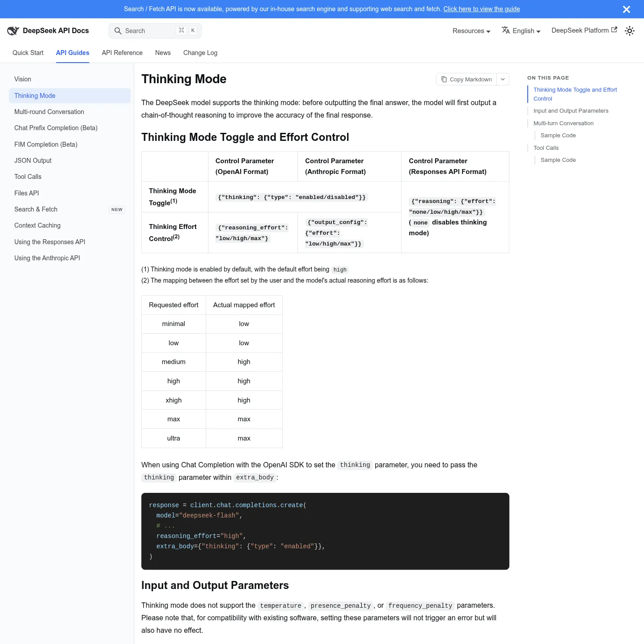644x644 pixels.
Task: Go to Multi-turn Conversation in page outline
Action: (x=563, y=123)
